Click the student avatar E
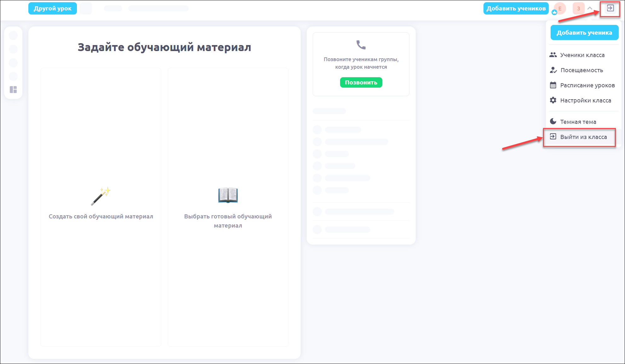 point(560,9)
